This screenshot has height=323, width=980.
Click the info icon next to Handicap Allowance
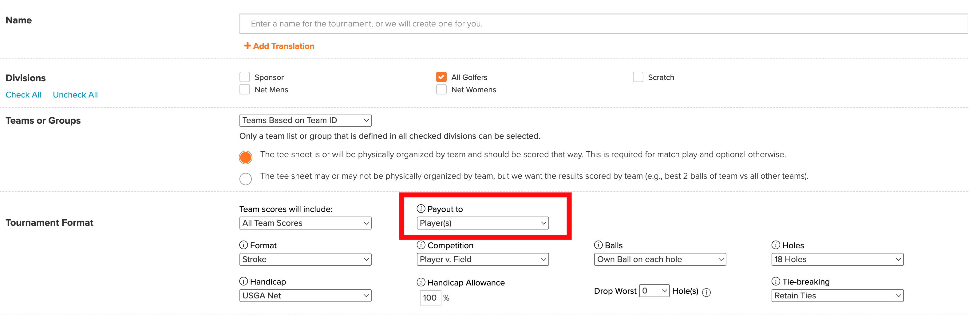[x=421, y=282]
